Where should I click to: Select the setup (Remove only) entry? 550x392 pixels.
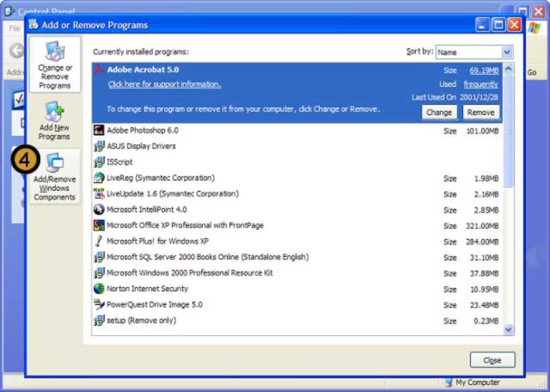pyautogui.click(x=297, y=321)
